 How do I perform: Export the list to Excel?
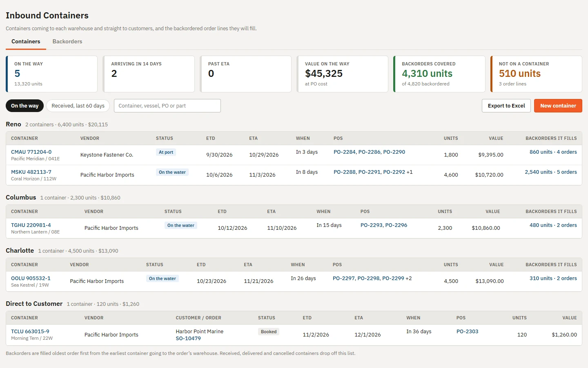[x=506, y=105]
